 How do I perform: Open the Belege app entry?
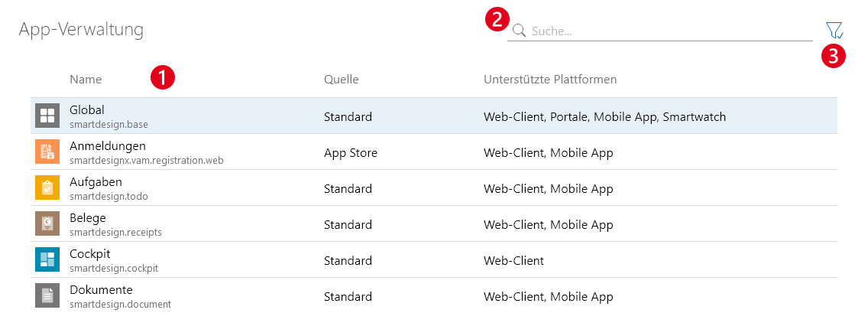tap(88, 218)
